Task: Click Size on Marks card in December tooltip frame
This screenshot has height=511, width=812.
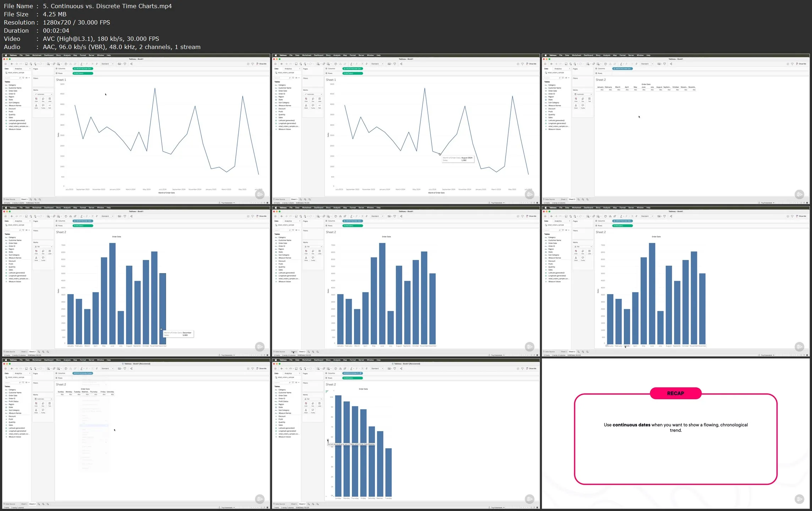Action: pyautogui.click(x=43, y=252)
